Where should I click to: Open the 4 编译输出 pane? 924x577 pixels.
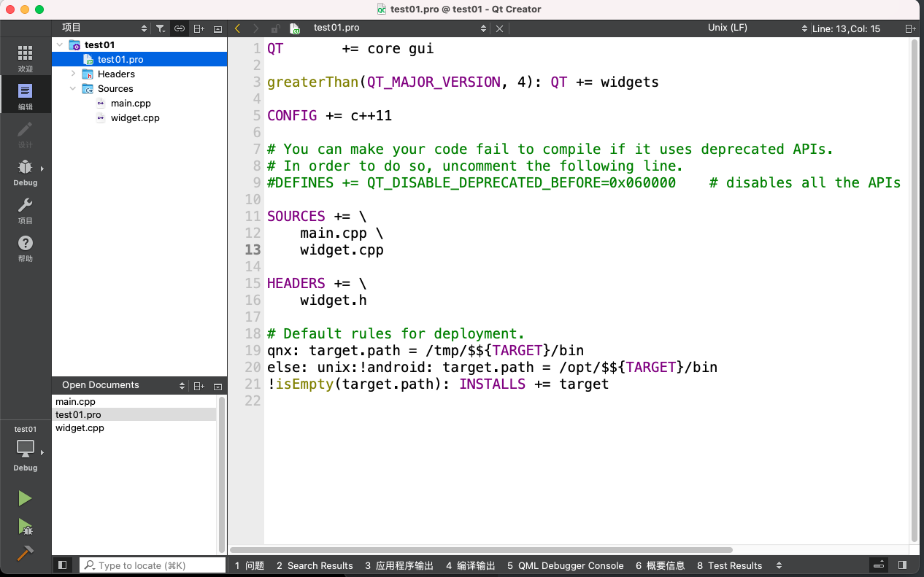point(471,565)
